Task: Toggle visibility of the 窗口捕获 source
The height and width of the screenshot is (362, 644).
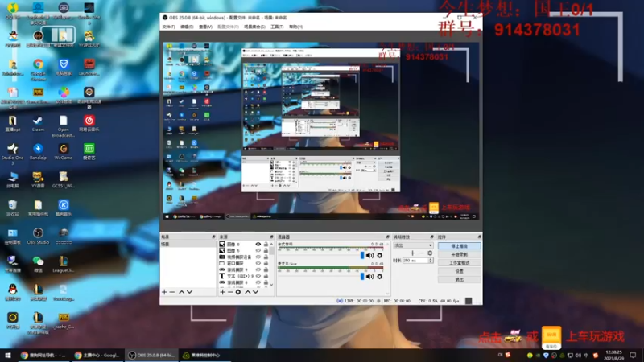Action: [258, 263]
